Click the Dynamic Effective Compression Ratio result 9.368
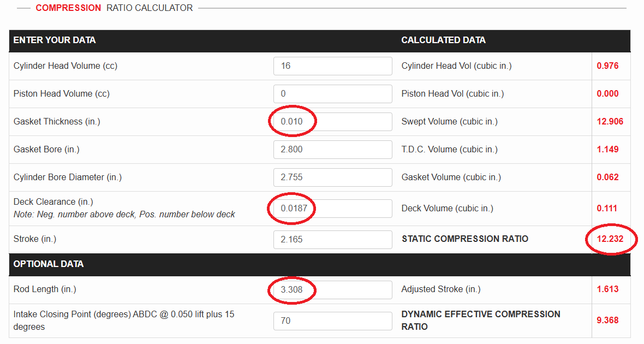The width and height of the screenshot is (644, 344). (x=607, y=321)
